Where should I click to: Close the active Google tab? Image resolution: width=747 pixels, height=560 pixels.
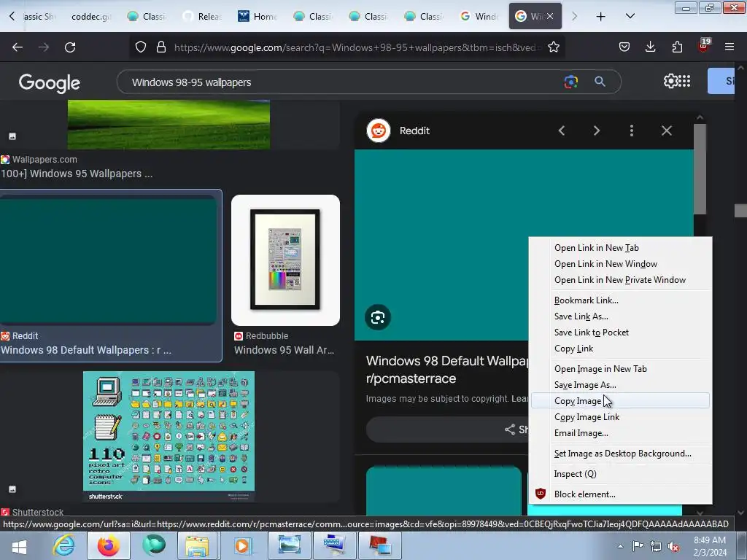pyautogui.click(x=550, y=16)
